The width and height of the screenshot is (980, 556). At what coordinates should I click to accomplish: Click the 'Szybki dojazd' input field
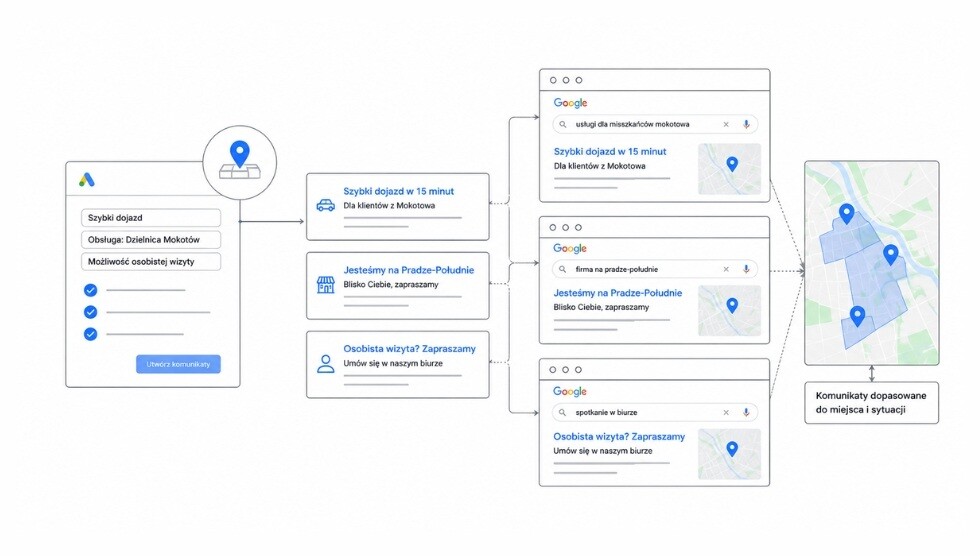(151, 218)
